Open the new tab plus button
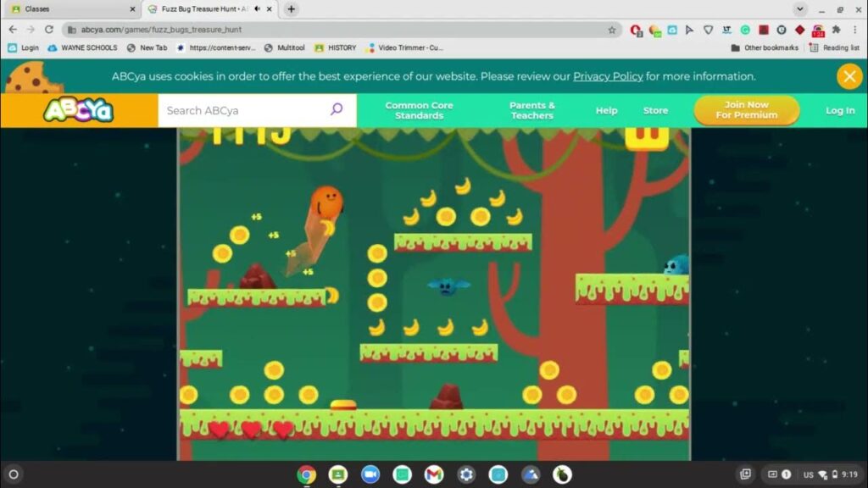The height and width of the screenshot is (488, 868). pos(292,8)
